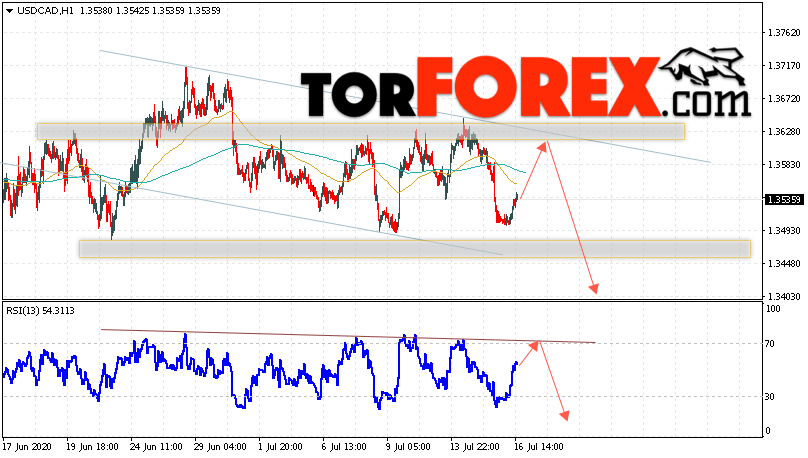Select price axis level 1.36720

784,99
